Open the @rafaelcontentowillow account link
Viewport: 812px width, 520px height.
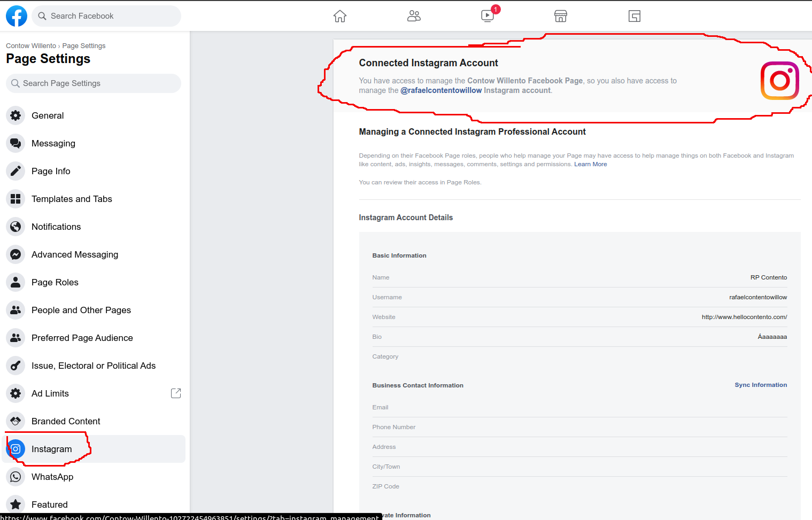(x=441, y=90)
